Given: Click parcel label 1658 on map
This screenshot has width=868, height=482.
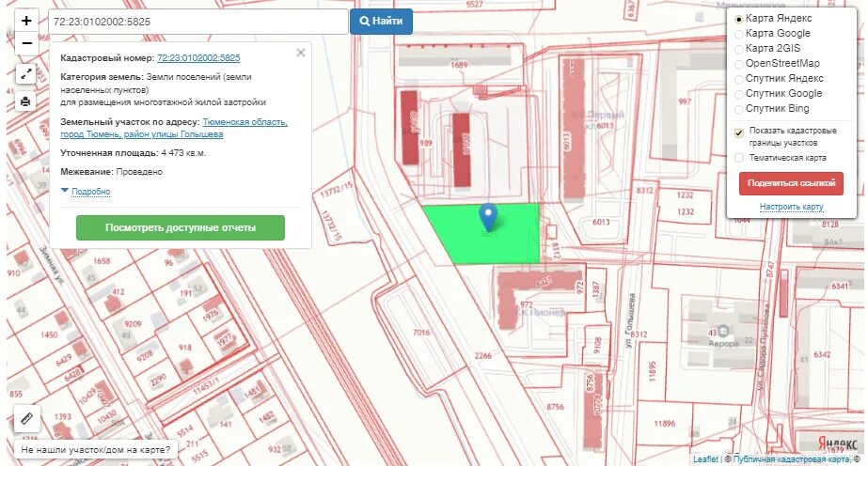Looking at the screenshot, I should click(x=102, y=260).
